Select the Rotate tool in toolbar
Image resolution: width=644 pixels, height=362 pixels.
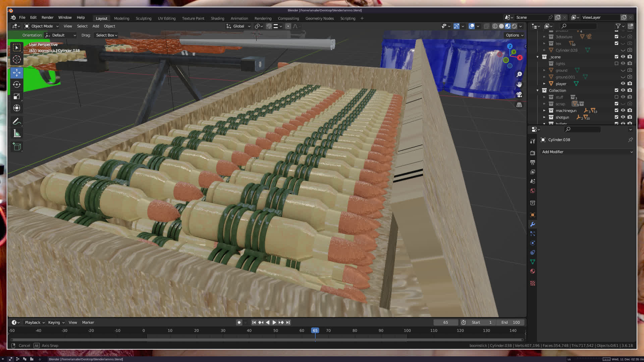pyautogui.click(x=17, y=84)
